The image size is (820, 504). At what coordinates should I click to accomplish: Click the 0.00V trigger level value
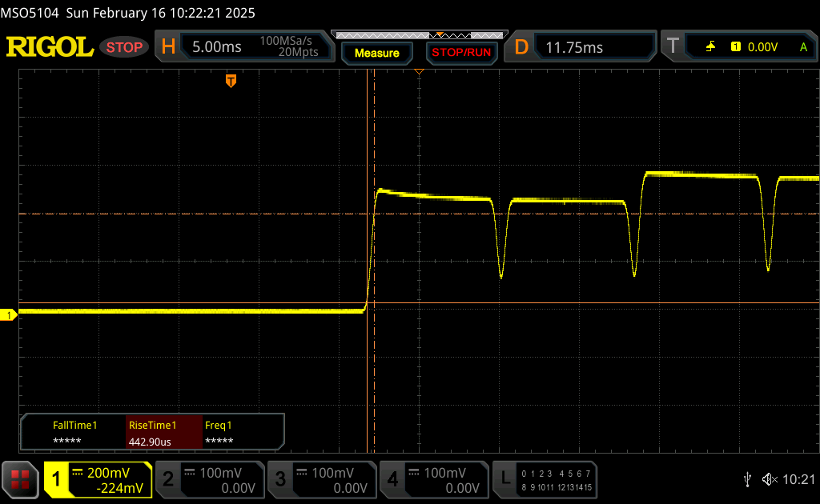pyautogui.click(x=762, y=47)
